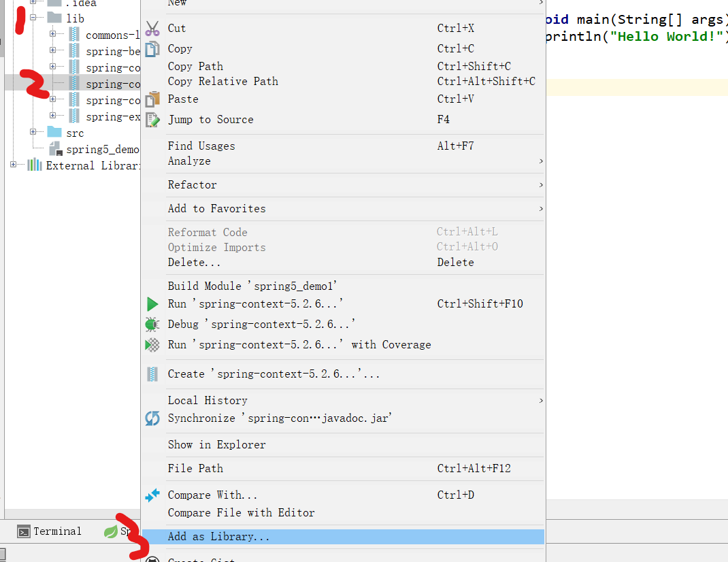Screen dimensions: 728x562
Task: Click the println line in editor
Action: [x=637, y=36]
